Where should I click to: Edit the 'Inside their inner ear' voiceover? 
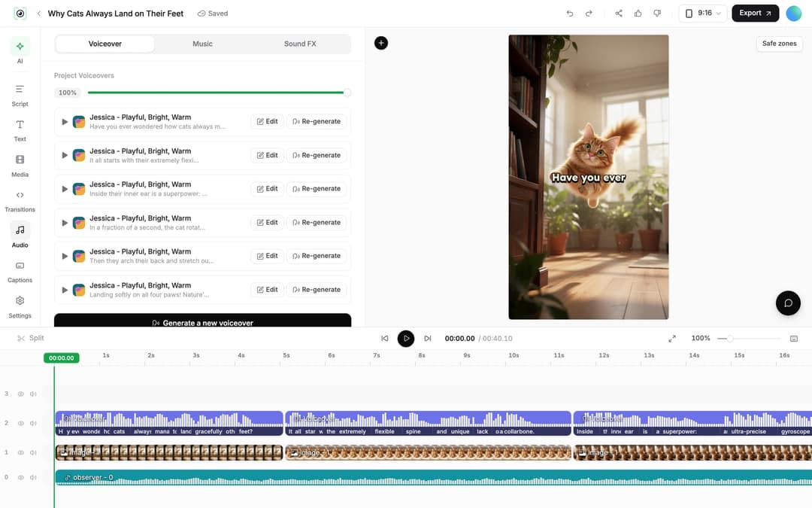[267, 189]
